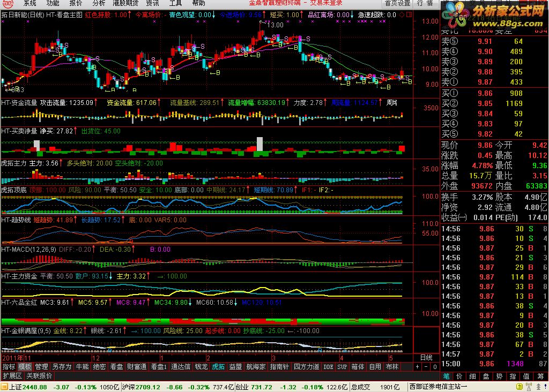Click the diamond icon beside 急速超跌

pos(402,14)
